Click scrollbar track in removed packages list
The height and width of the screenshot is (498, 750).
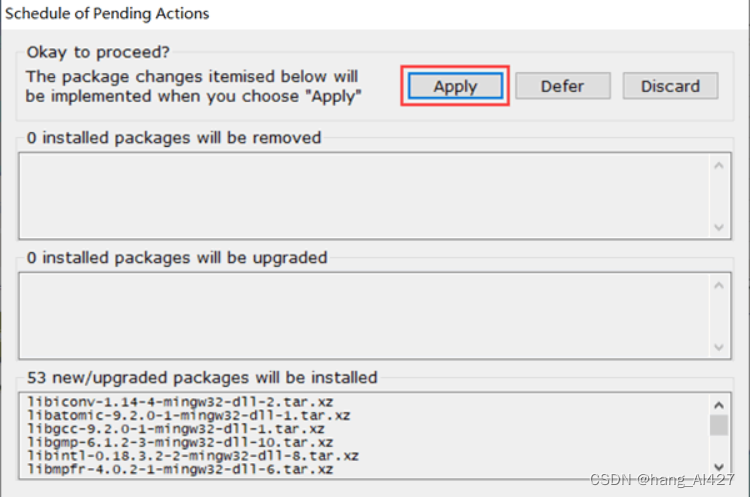pos(718,198)
